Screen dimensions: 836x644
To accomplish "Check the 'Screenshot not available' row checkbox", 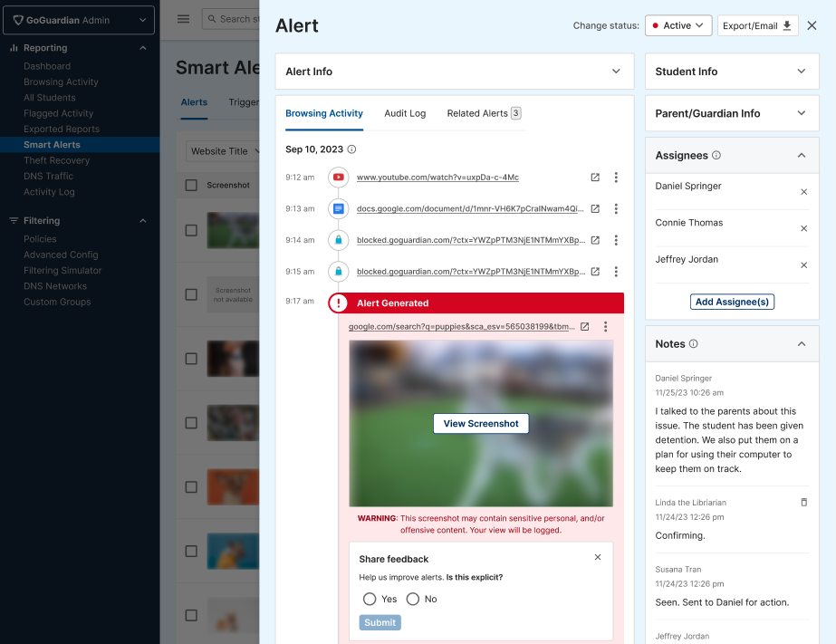I will 191,294.
